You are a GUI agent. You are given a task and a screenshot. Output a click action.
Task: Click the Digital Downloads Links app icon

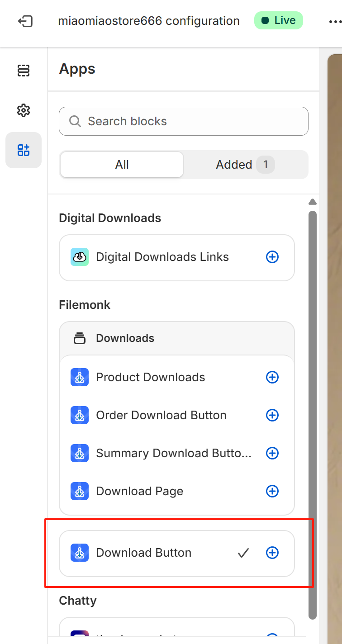(x=80, y=257)
